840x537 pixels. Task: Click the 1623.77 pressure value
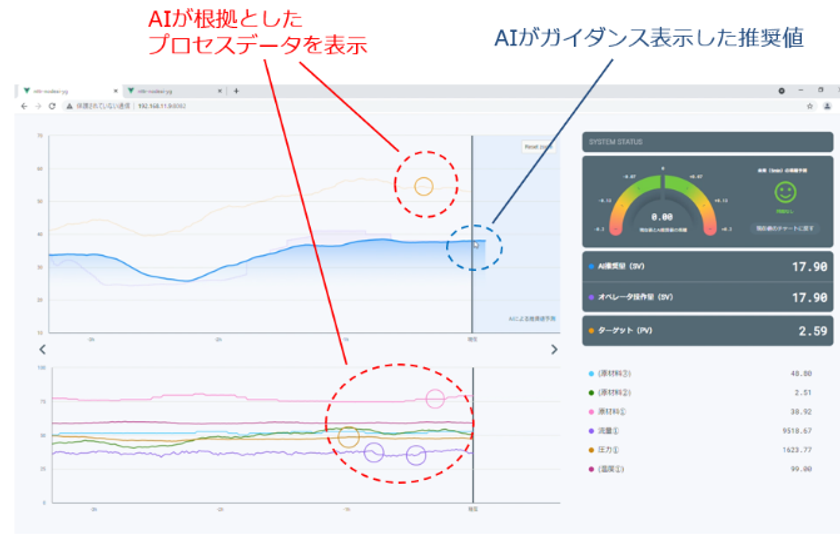(797, 450)
